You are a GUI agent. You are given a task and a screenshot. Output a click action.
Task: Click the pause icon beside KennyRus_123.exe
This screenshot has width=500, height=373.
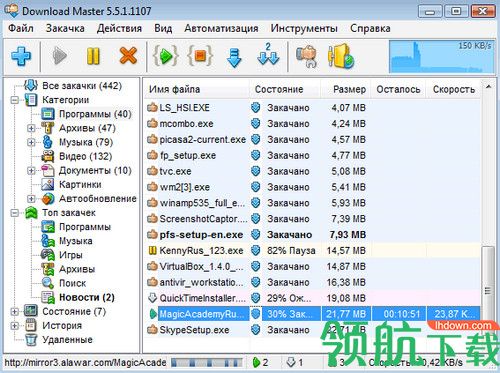coord(152,251)
